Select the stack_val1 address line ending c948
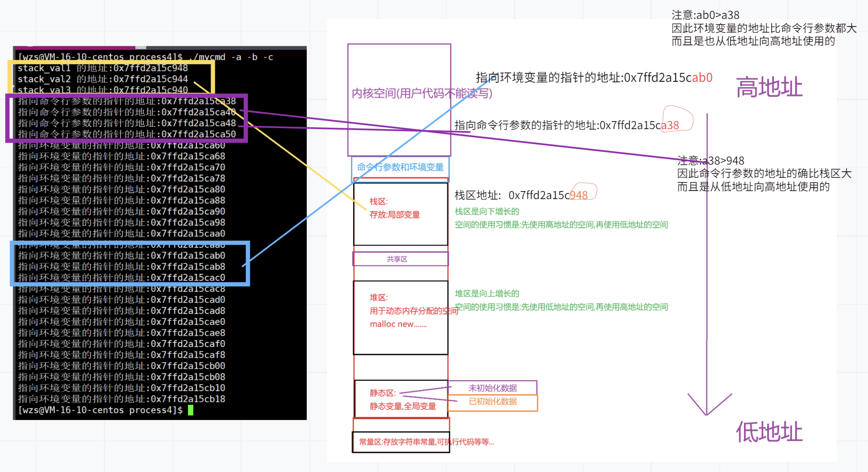The width and height of the screenshot is (868, 472). 103,68
